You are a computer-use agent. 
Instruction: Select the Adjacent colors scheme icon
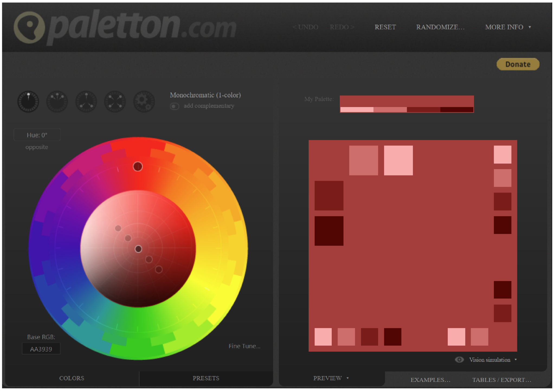pyautogui.click(x=57, y=101)
